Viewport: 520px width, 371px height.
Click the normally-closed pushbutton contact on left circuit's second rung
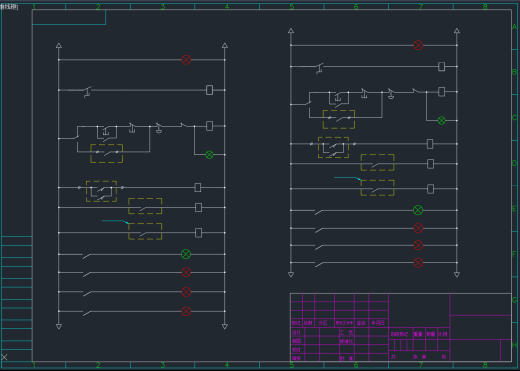[88, 92]
